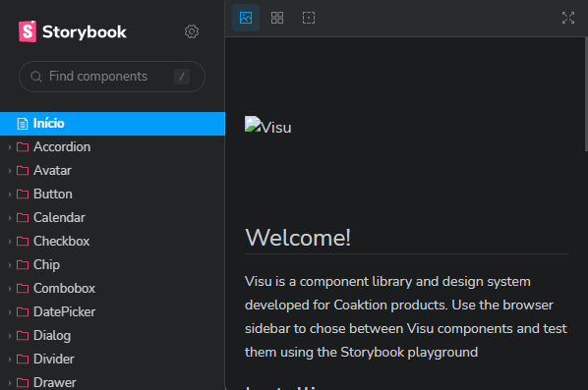Click the Storybook logo

point(73,31)
